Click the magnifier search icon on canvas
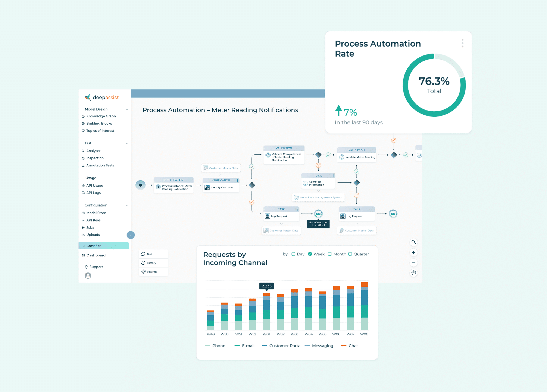The image size is (547, 392). tap(413, 242)
